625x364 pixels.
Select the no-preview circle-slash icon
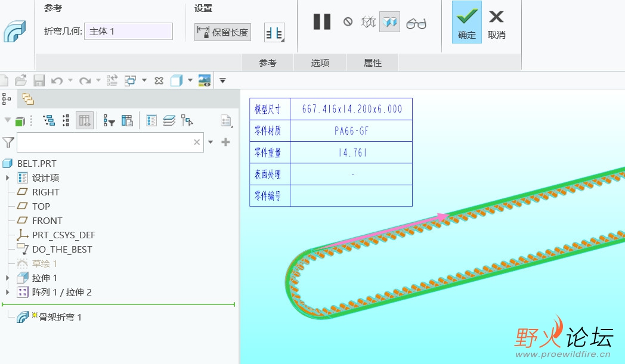point(348,22)
